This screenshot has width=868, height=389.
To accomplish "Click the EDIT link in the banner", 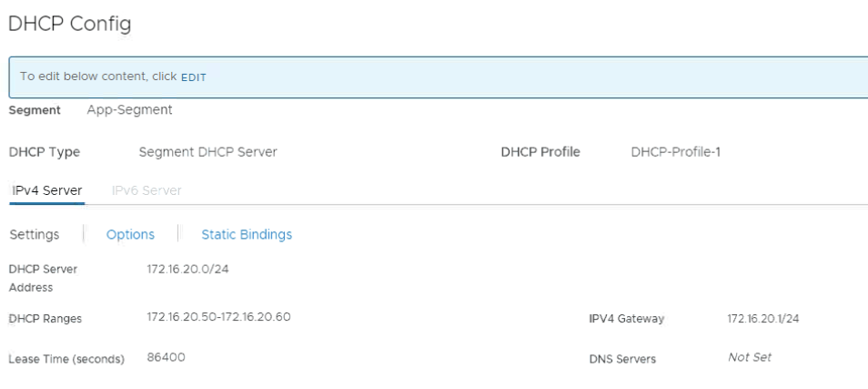I will [193, 77].
